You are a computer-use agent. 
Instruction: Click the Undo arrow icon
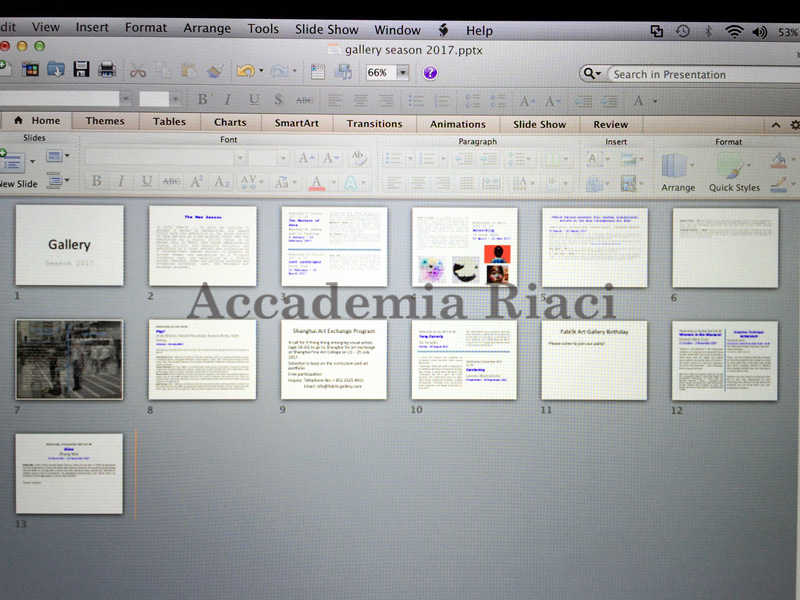(x=245, y=71)
